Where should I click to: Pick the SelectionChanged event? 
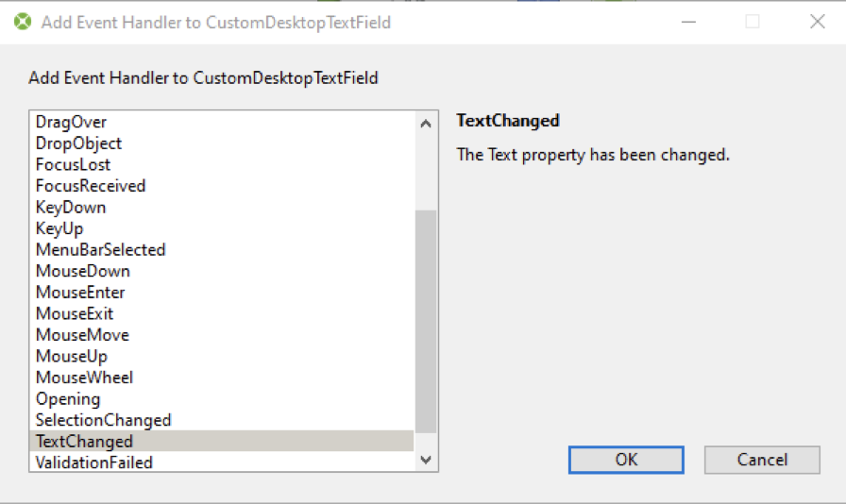[222, 420]
